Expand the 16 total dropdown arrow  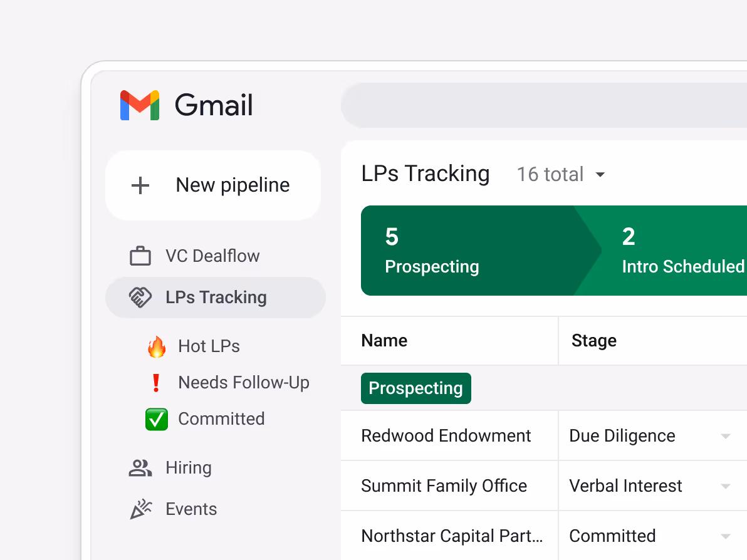(x=600, y=175)
